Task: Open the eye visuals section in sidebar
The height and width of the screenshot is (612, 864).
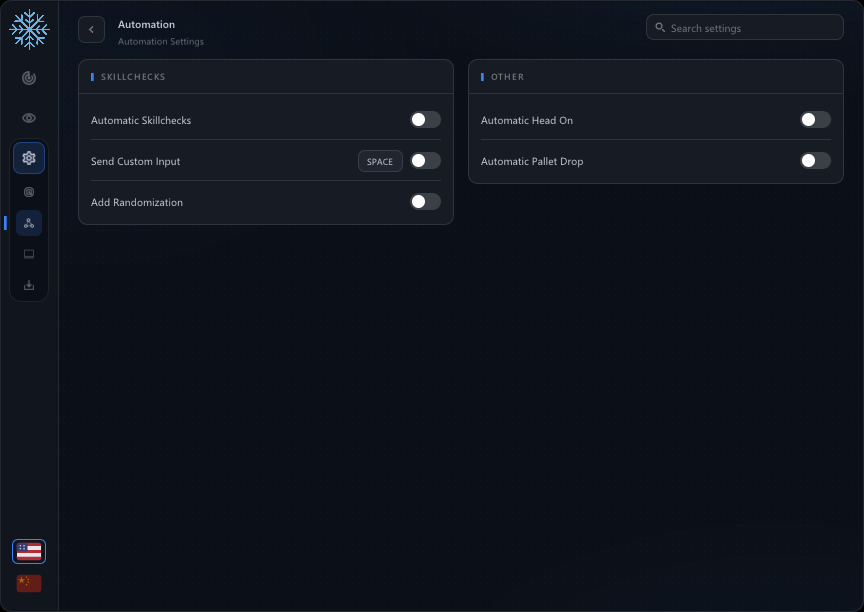Action: pos(29,118)
